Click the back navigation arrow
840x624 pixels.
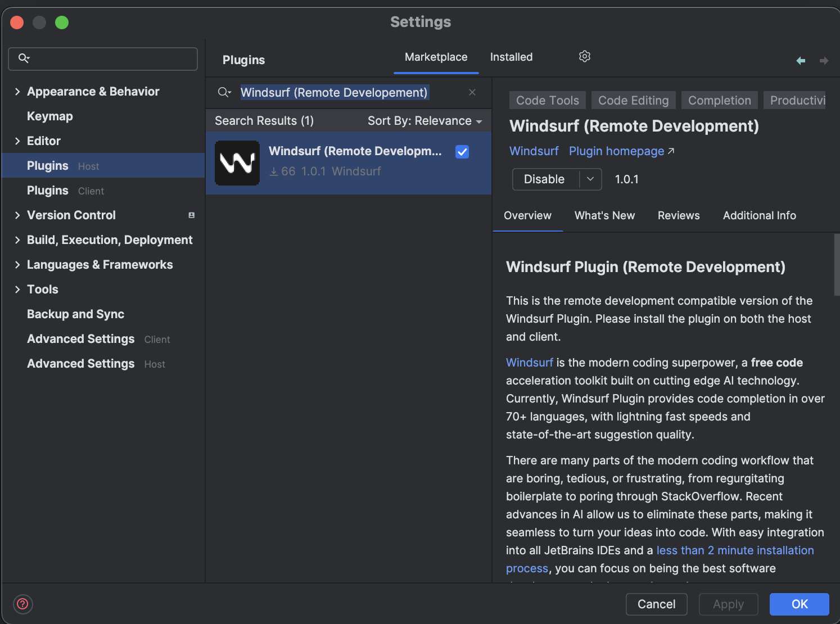tap(801, 61)
